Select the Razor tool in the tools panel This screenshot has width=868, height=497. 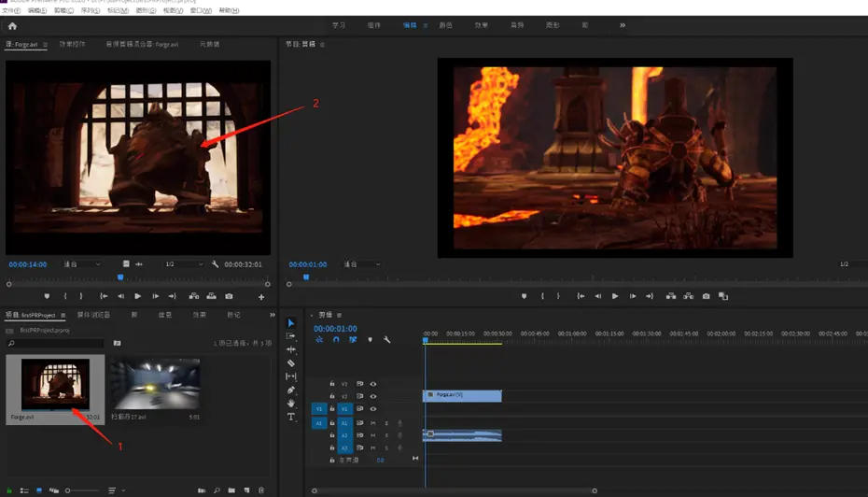(x=290, y=362)
